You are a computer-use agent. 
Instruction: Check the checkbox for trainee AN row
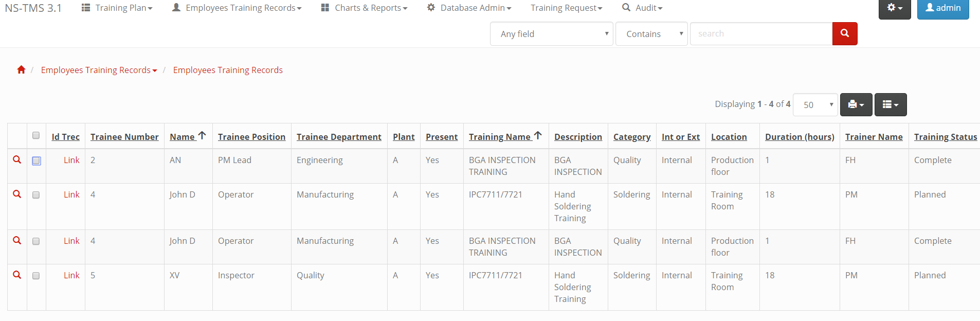coord(37,161)
